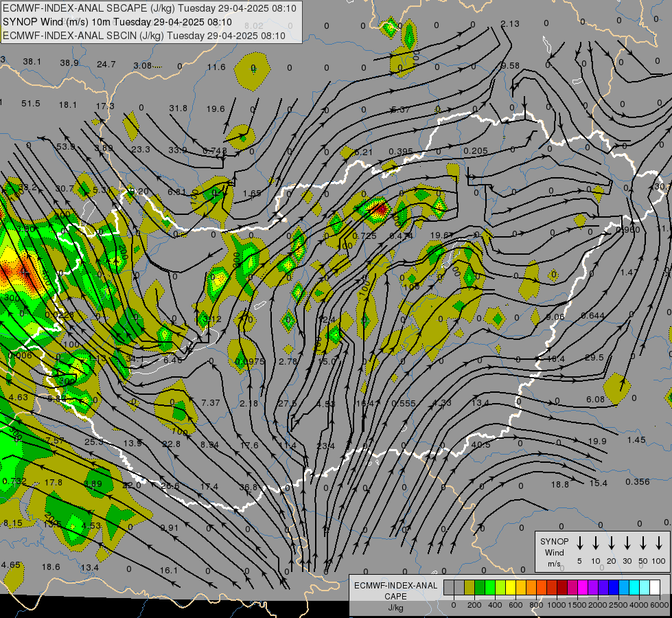Click the wind arrow above 100 m/s
Image resolution: width=672 pixels, height=618 pixels.
pos(659,543)
